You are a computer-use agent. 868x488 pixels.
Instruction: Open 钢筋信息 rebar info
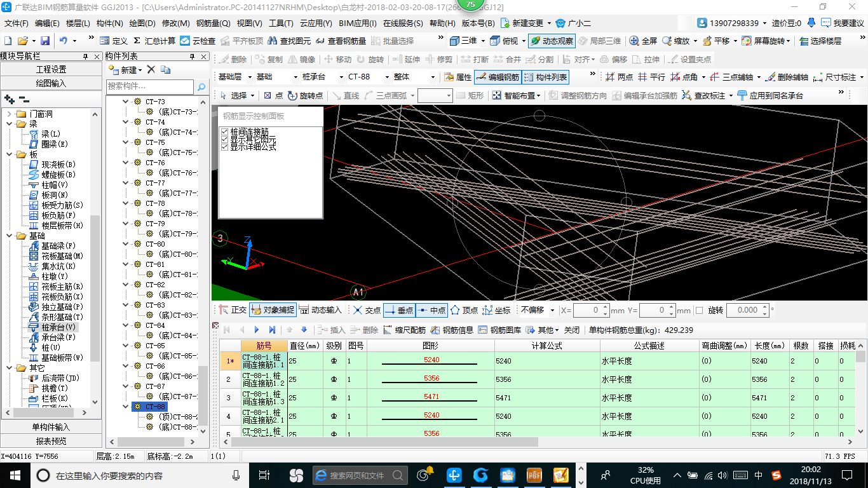pos(452,330)
